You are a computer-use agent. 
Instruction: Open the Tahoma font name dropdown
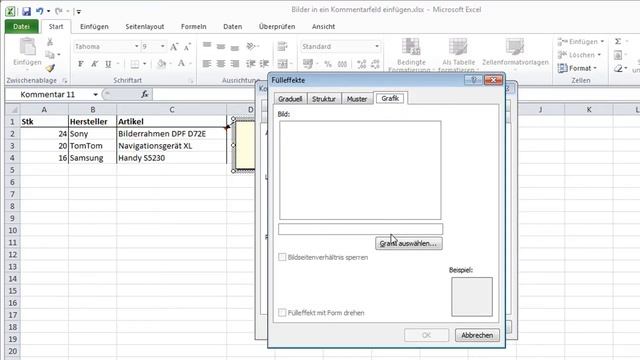(x=137, y=47)
